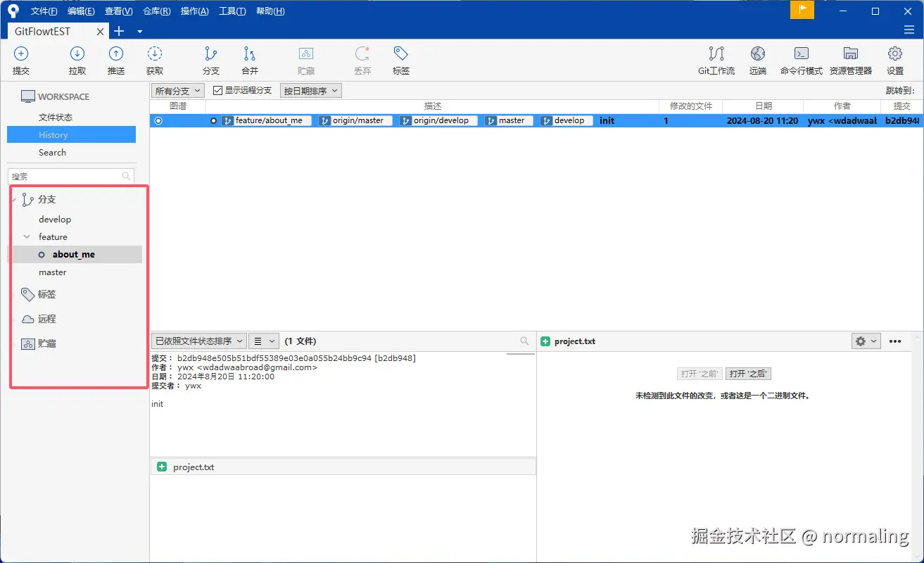Open the 帮助(H) menu
This screenshot has height=563, width=924.
(270, 11)
